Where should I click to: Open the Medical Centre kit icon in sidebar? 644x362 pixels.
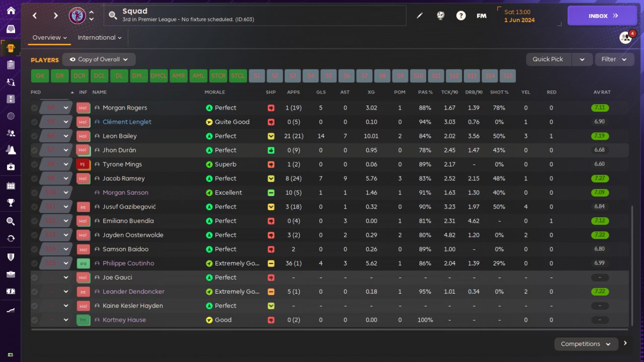coord(11,166)
